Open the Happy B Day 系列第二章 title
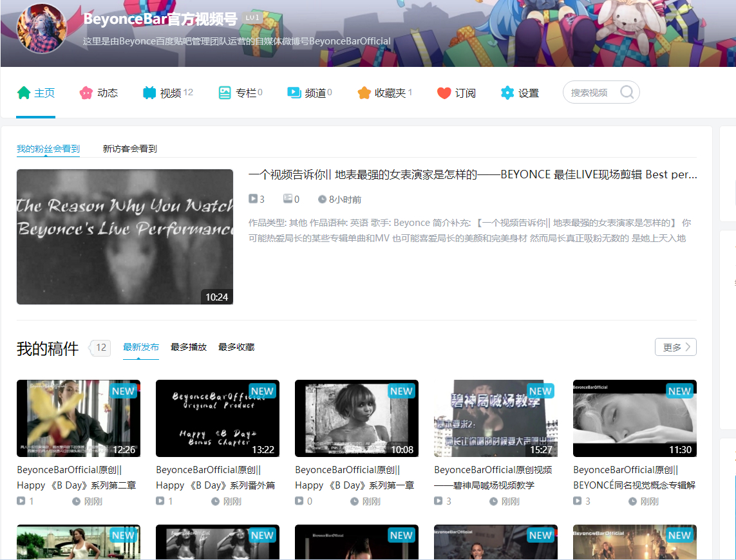The width and height of the screenshot is (736, 560). [x=77, y=478]
